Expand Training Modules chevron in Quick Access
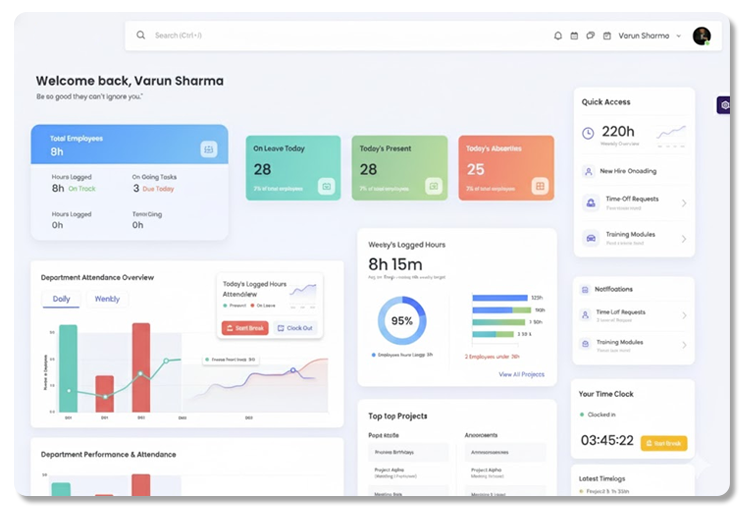This screenshot has width=746, height=507. click(684, 239)
